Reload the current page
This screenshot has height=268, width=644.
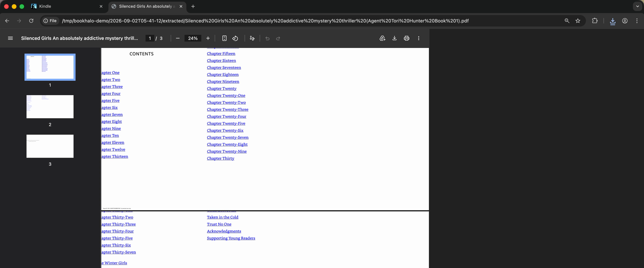click(x=31, y=21)
